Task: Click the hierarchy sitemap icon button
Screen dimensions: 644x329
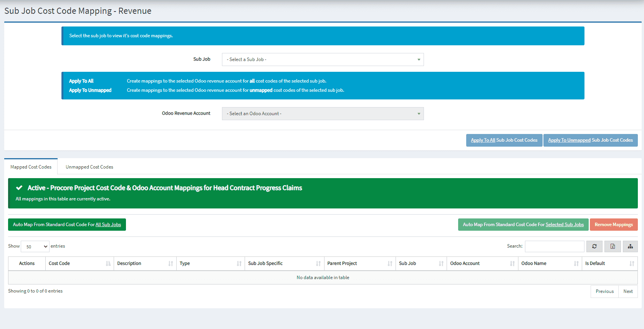Action: (x=630, y=246)
